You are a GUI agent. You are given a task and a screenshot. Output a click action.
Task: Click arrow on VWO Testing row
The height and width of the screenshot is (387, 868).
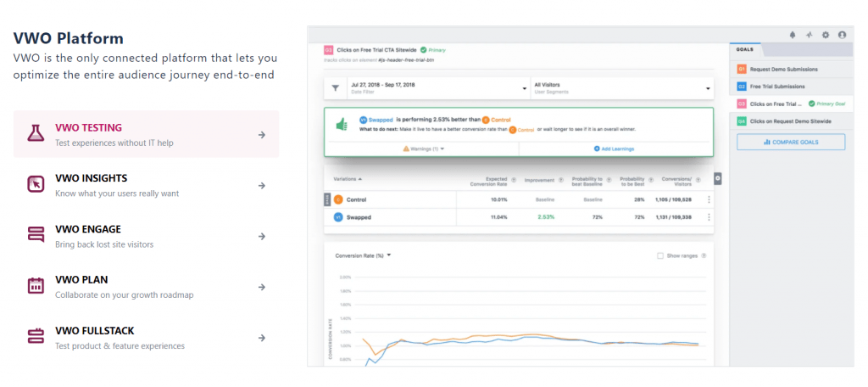point(262,135)
